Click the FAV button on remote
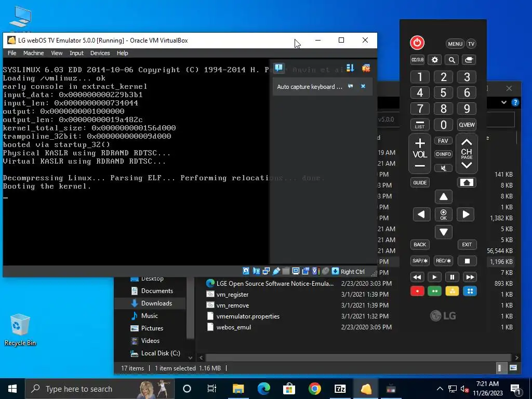The width and height of the screenshot is (532, 399). 443,141
